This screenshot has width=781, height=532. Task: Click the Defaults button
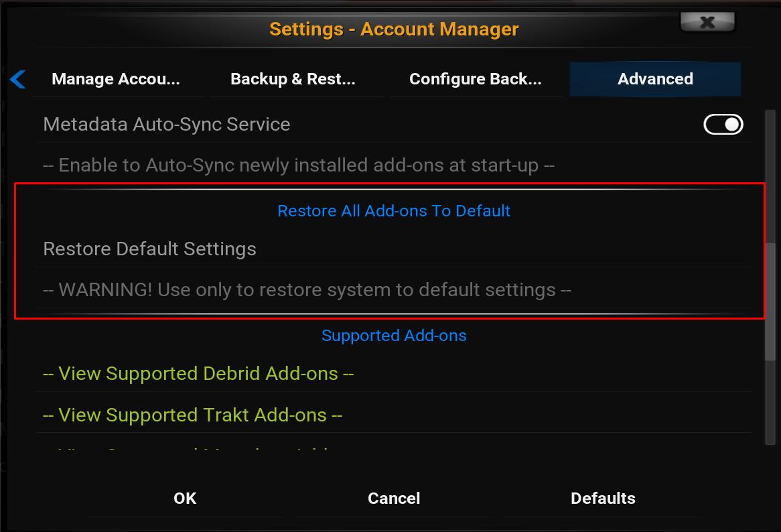point(603,498)
